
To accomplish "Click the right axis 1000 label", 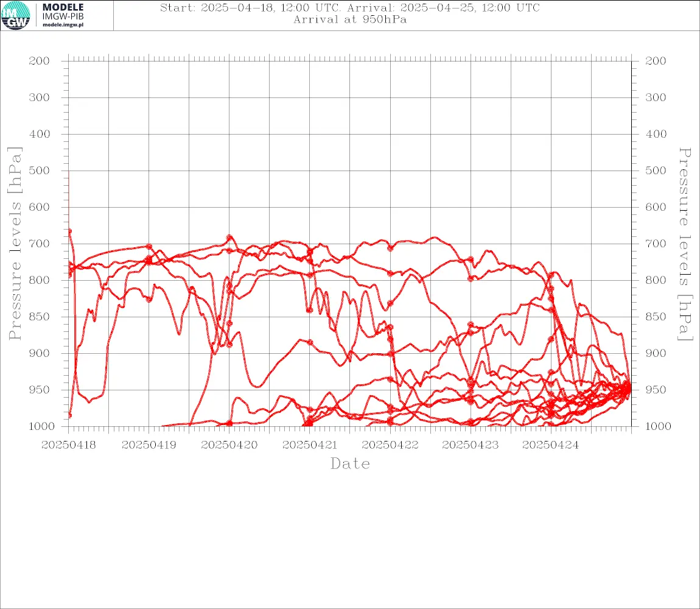I will [x=659, y=426].
